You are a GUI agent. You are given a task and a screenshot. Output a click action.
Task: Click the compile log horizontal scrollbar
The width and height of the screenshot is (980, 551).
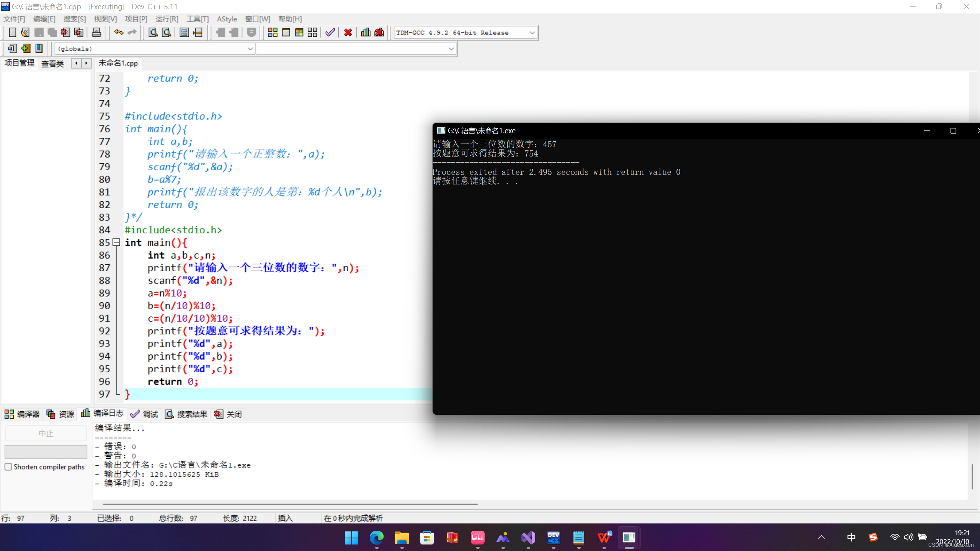290,504
